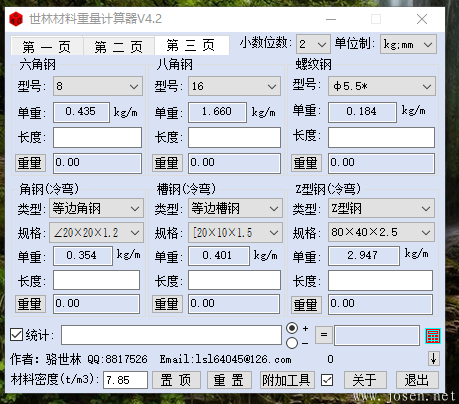Click the 螺纹钢 weight result 0.00 field
Screen dimensions: 459x404
[x=381, y=163]
